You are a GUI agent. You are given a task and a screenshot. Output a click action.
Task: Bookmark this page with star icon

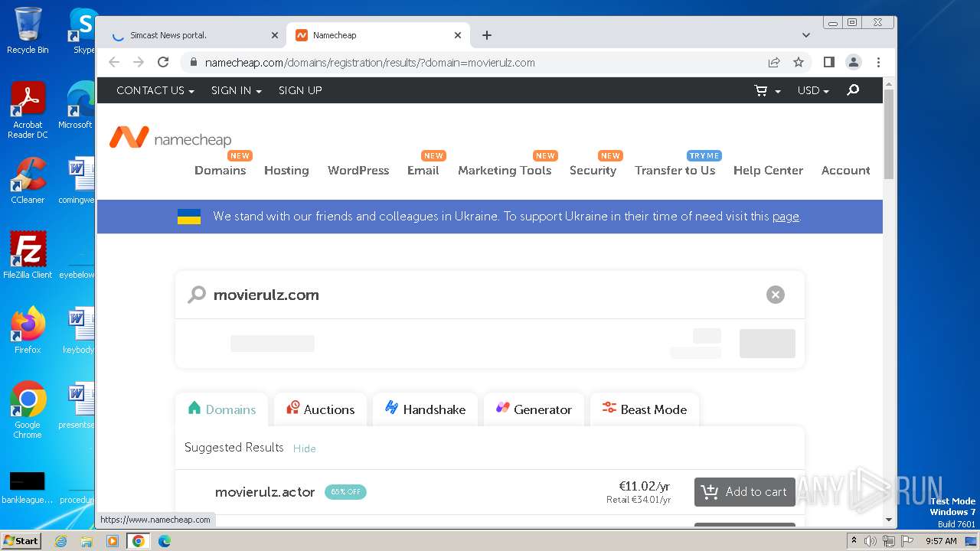click(x=799, y=62)
